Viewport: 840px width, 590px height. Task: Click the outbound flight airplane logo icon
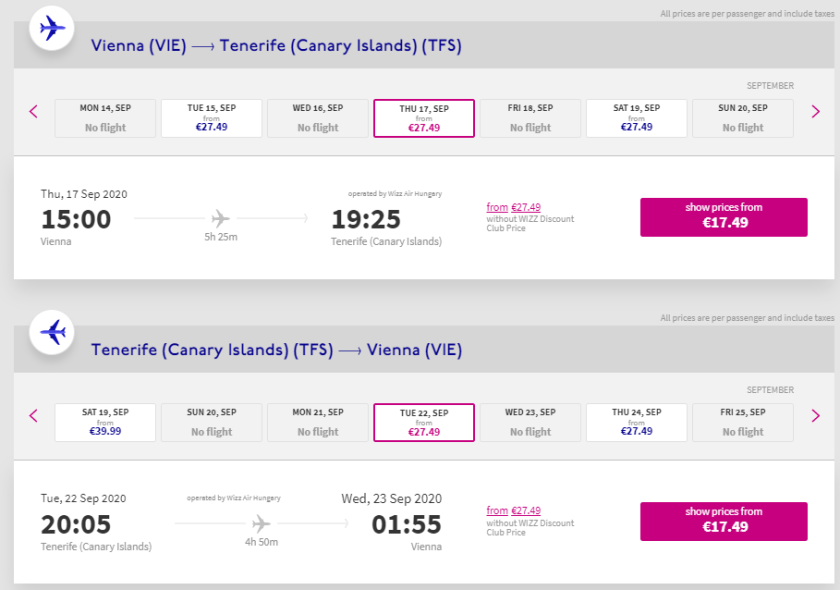click(51, 28)
